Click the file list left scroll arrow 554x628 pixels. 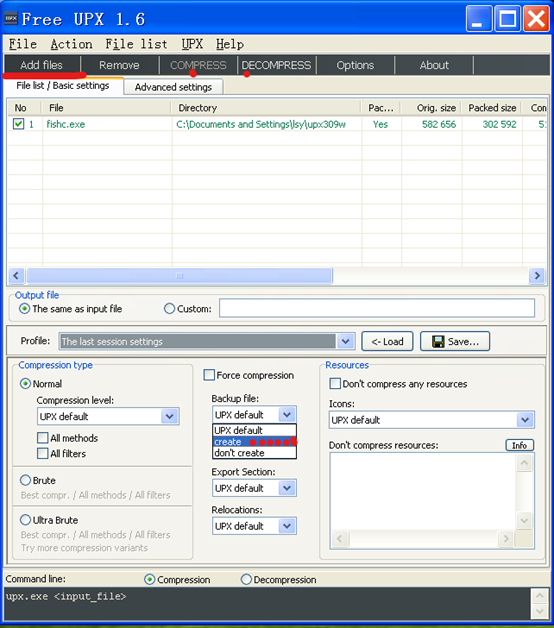(x=16, y=276)
